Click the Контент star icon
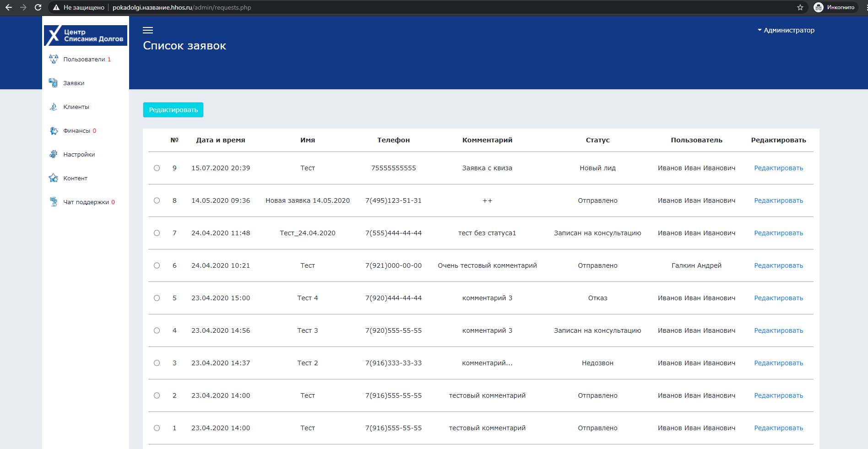 54,178
